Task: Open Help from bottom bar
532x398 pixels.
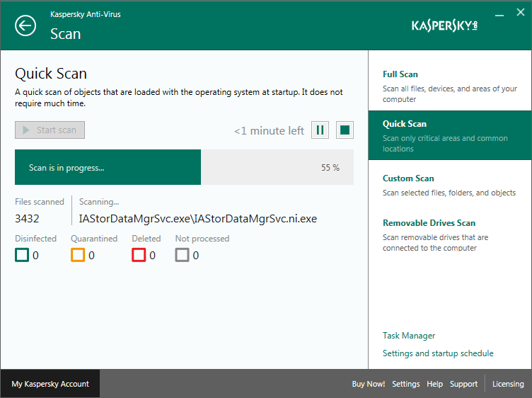Action: 434,384
